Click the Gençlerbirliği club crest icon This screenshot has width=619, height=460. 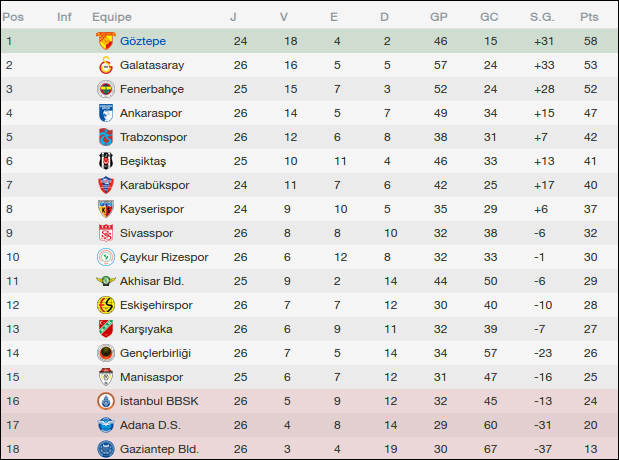[x=105, y=353]
